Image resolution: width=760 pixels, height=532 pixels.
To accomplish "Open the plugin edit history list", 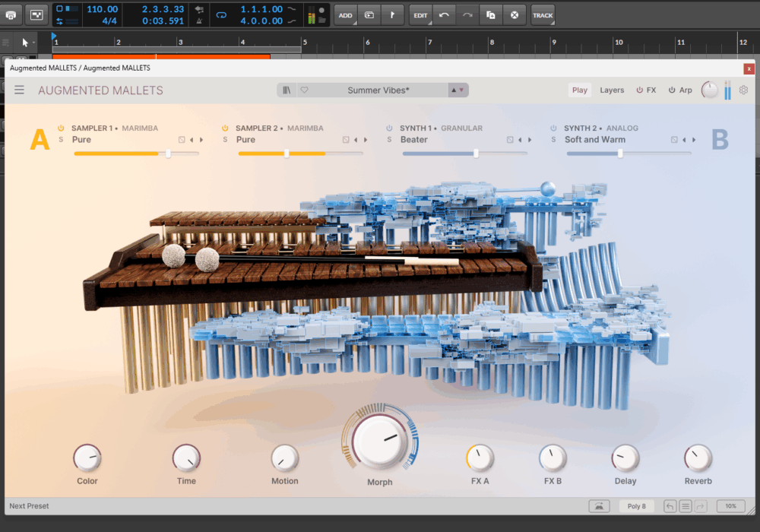I will pyautogui.click(x=686, y=506).
